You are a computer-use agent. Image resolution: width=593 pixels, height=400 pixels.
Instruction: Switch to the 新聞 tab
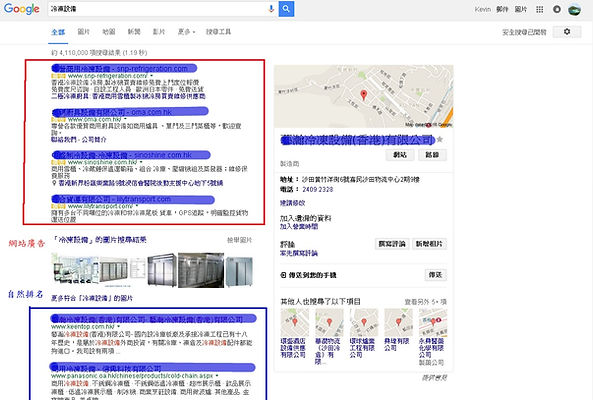point(134,32)
